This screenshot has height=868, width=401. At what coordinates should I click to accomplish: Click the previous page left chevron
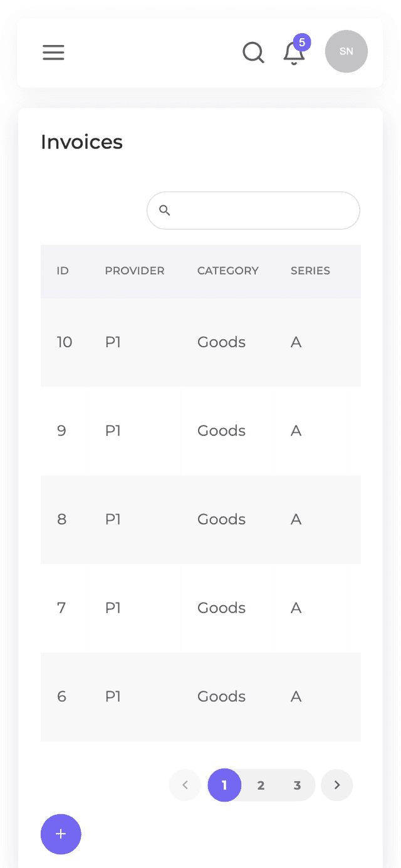(185, 785)
